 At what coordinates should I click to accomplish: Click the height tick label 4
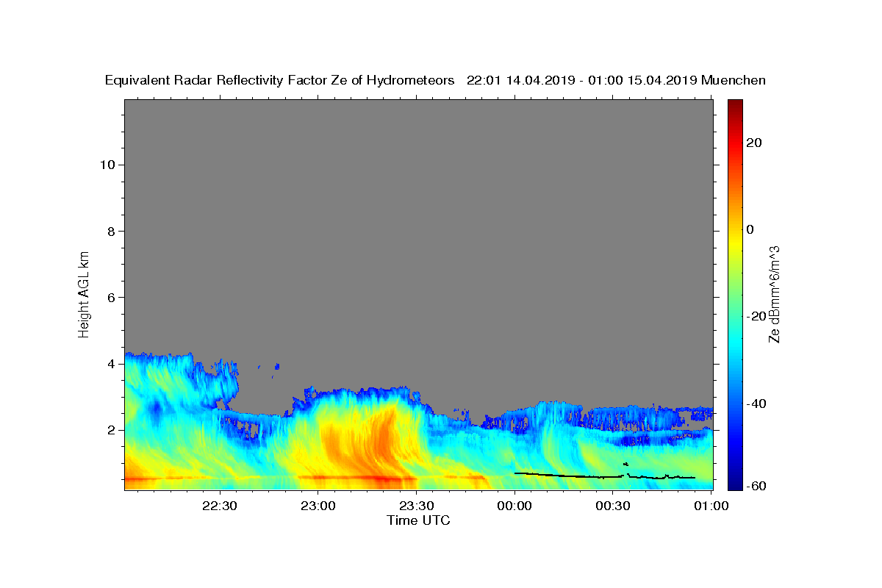click(x=112, y=364)
